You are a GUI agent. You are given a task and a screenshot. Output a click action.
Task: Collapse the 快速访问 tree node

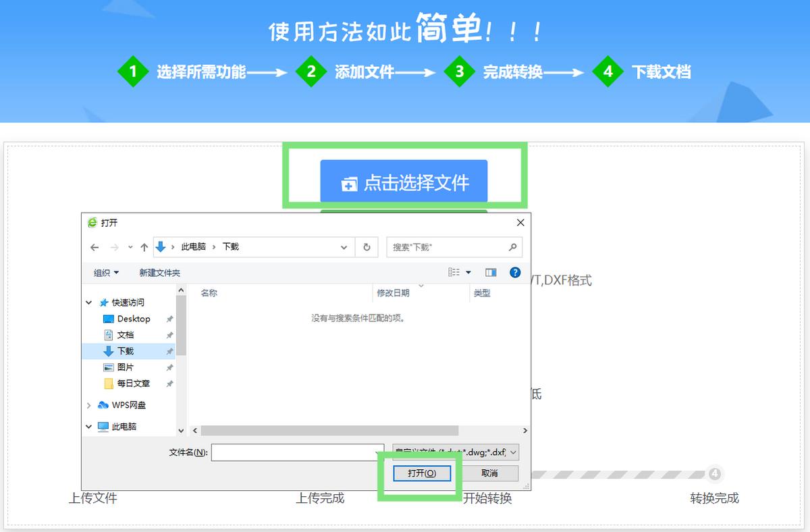tap(89, 302)
